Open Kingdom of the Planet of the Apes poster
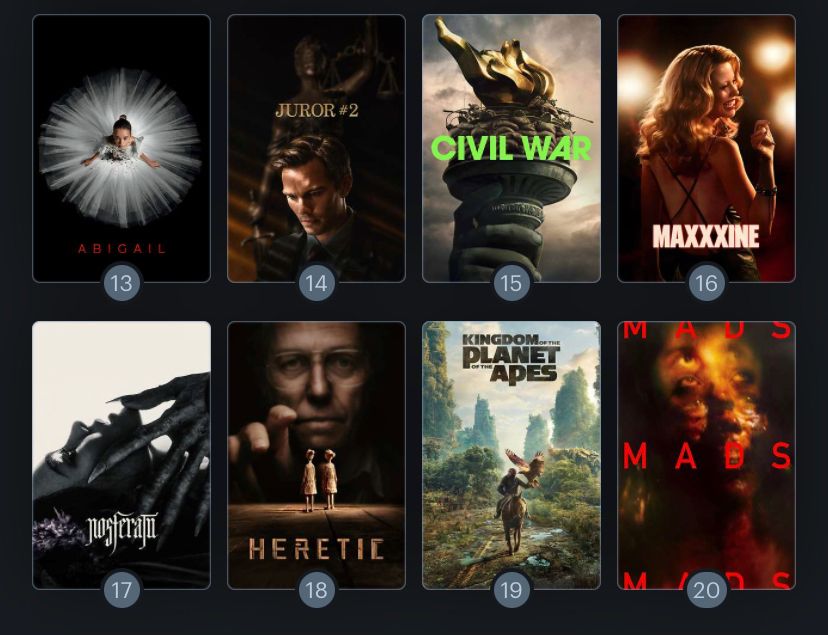Viewport: 828px width, 635px height. click(x=511, y=455)
